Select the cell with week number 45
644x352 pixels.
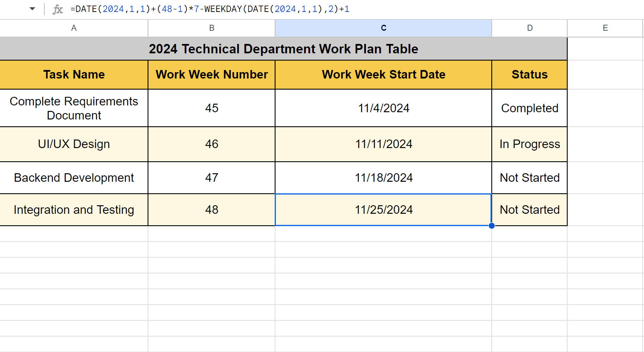click(212, 108)
